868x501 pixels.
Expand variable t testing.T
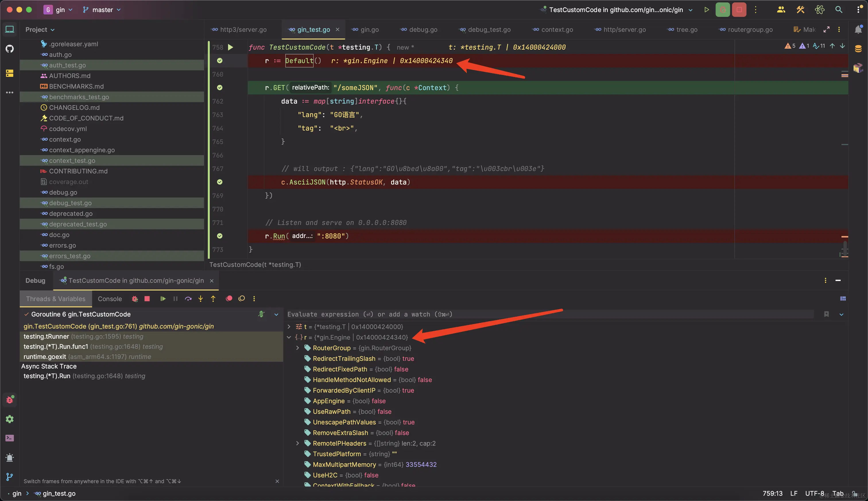(289, 327)
